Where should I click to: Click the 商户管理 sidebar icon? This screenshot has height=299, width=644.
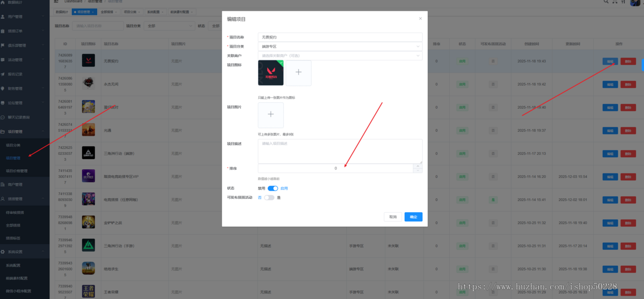point(3,184)
